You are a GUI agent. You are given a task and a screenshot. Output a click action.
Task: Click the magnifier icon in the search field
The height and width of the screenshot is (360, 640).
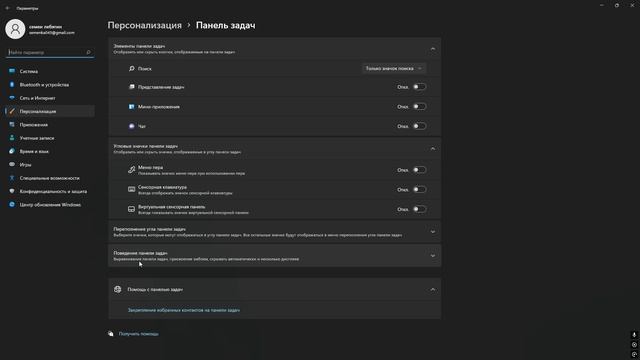pos(89,52)
